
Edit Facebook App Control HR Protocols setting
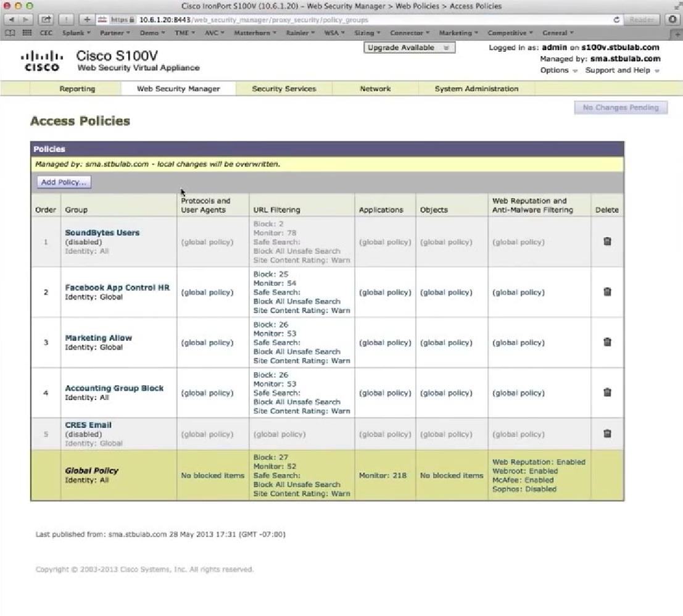[x=207, y=293]
